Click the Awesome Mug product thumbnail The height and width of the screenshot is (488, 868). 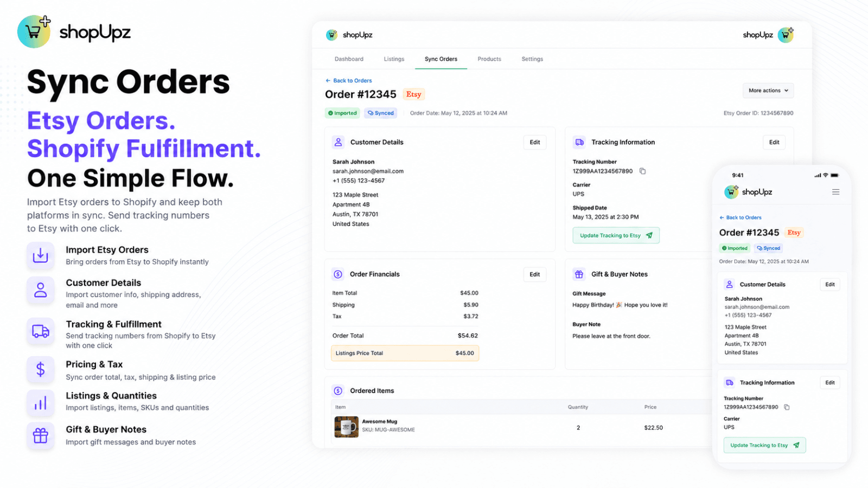click(346, 427)
